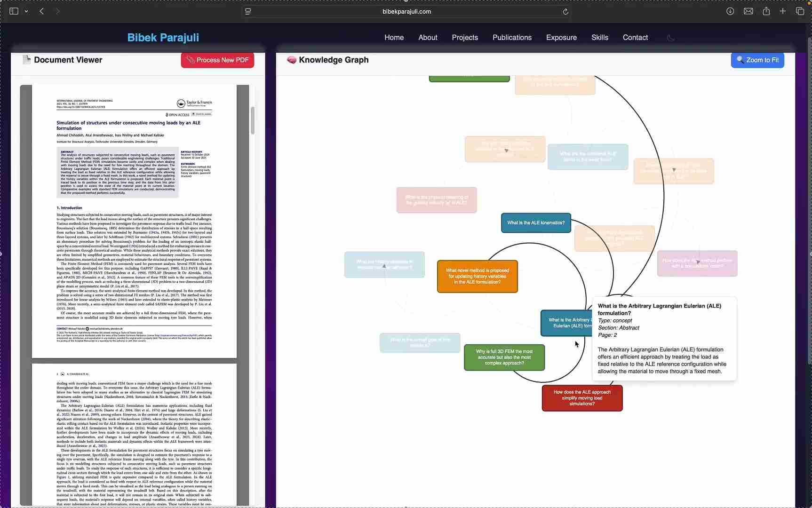The height and width of the screenshot is (508, 812).
Task: Open the Share menu
Action: [766, 11]
